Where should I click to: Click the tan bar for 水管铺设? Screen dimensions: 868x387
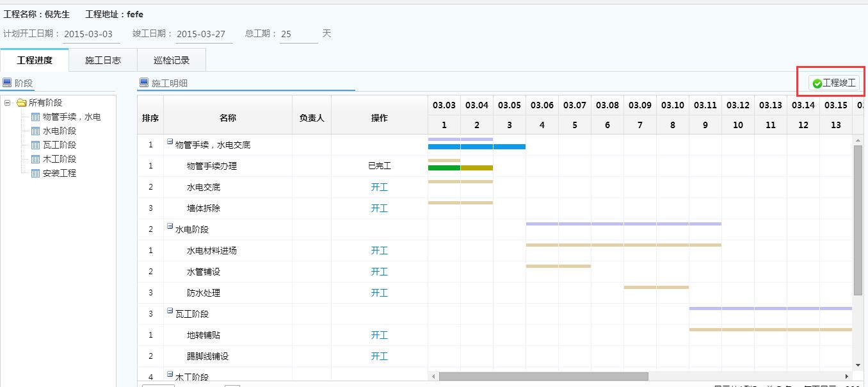(558, 266)
